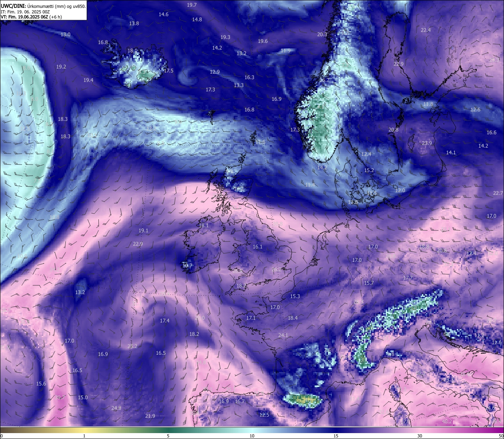
Task: Click the 17.4 value label
Action: [165, 320]
